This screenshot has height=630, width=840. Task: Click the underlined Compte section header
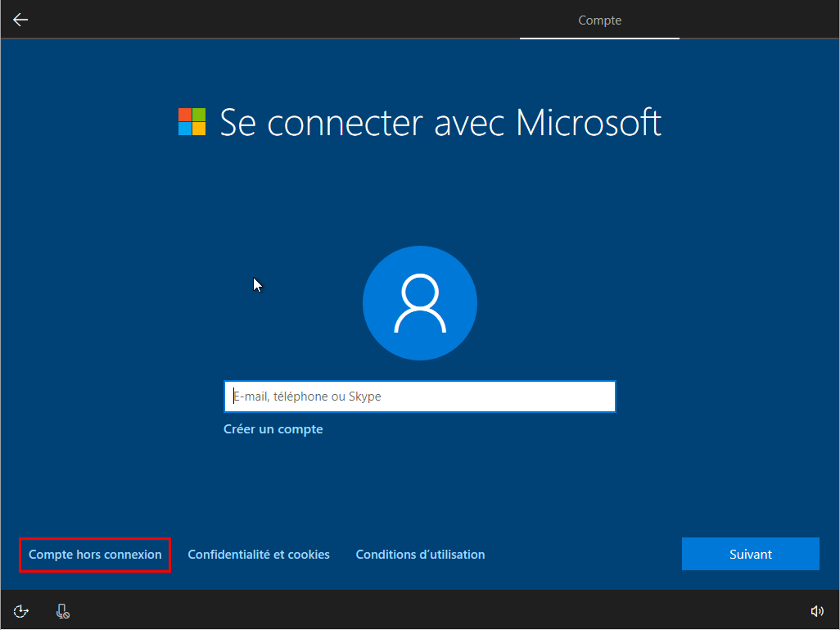599,20
